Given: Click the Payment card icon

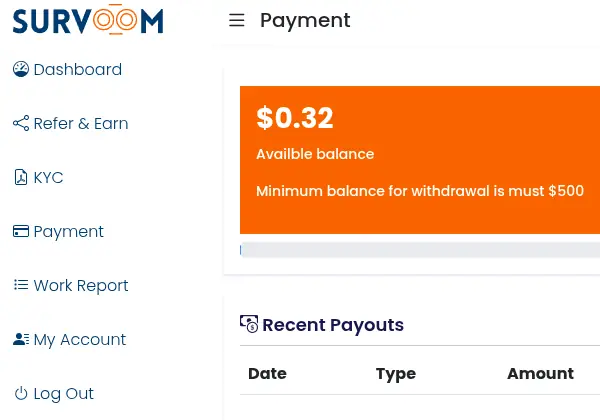Looking at the screenshot, I should pyautogui.click(x=21, y=231).
